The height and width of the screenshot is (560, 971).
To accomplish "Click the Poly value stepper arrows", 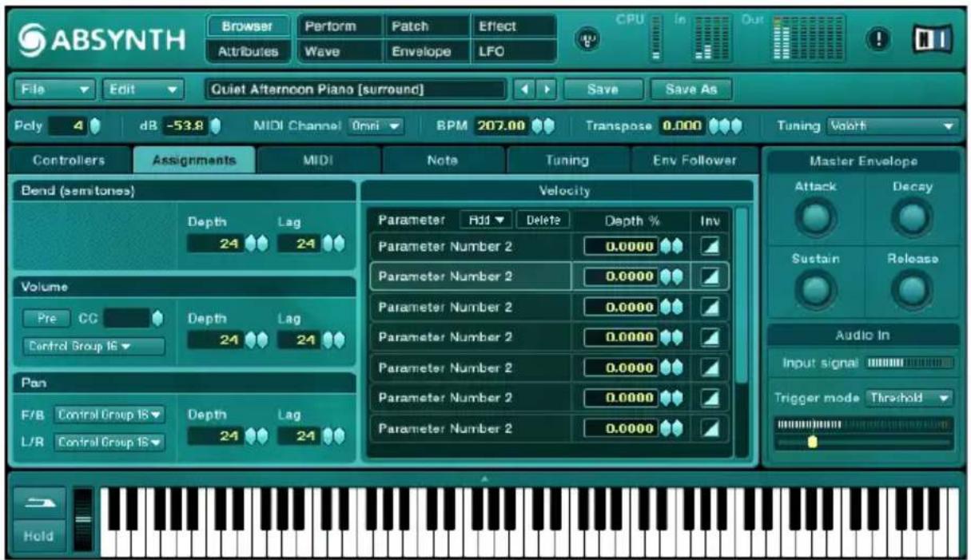I will pos(94,126).
